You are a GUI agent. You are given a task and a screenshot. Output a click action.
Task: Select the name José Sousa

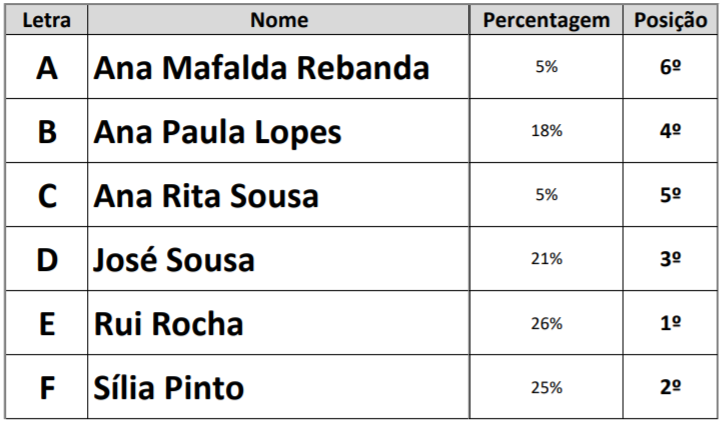pyautogui.click(x=174, y=260)
